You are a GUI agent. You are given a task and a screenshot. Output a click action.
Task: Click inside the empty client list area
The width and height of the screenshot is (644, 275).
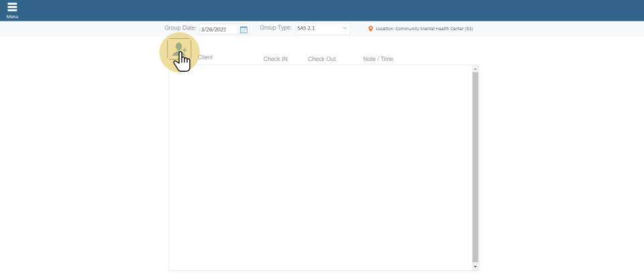[x=320, y=168]
